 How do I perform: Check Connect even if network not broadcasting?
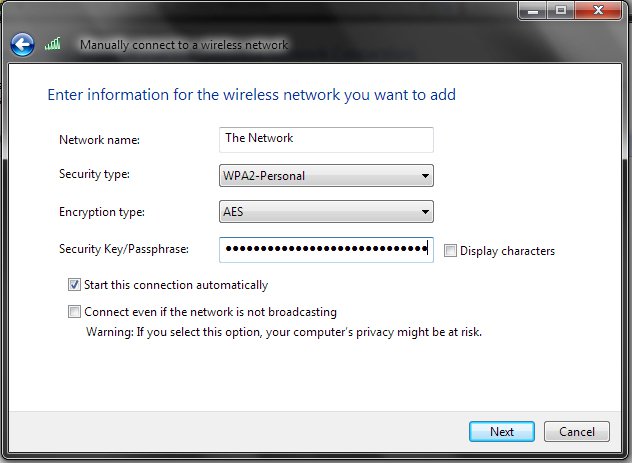(74, 312)
